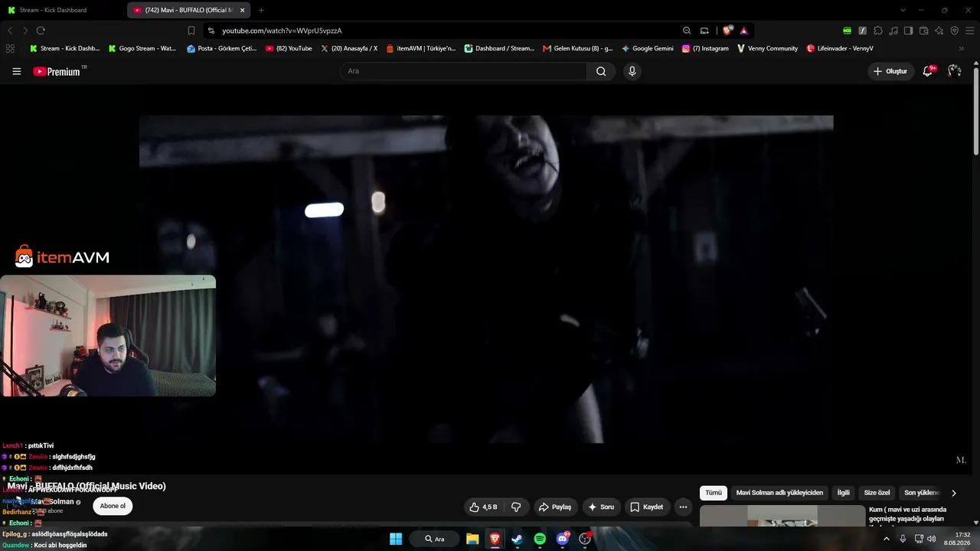This screenshot has width=980, height=551.
Task: Open File Explorer from the taskbar
Action: point(472,539)
